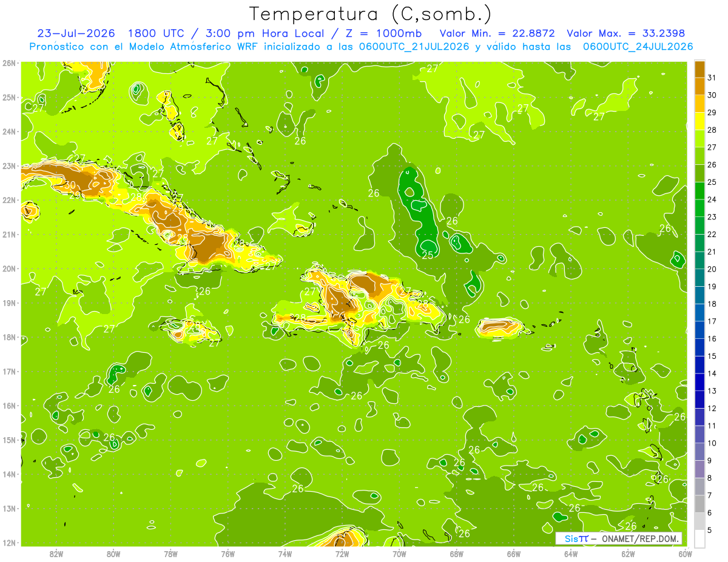Click the "31" colorbar scale value
This screenshot has width=728, height=562.
(712, 78)
